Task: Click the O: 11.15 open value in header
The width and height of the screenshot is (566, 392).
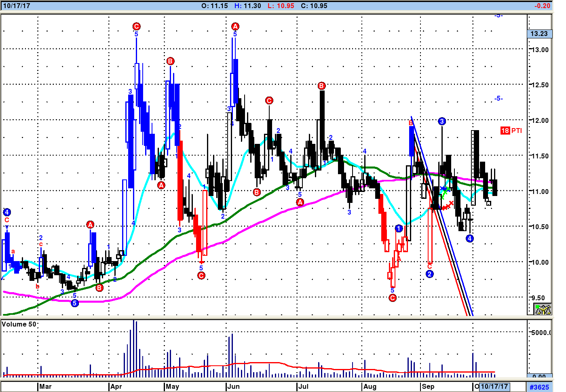Action: (x=214, y=6)
